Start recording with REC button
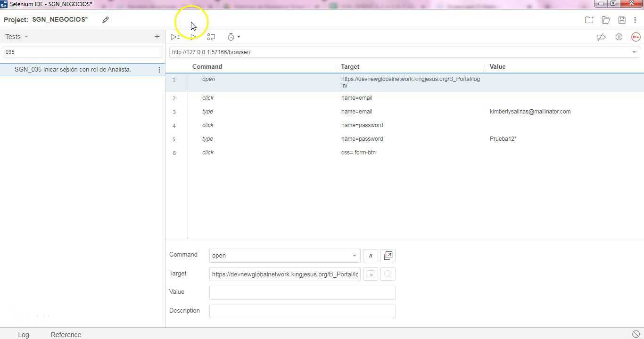This screenshot has width=644, height=339. (x=636, y=37)
